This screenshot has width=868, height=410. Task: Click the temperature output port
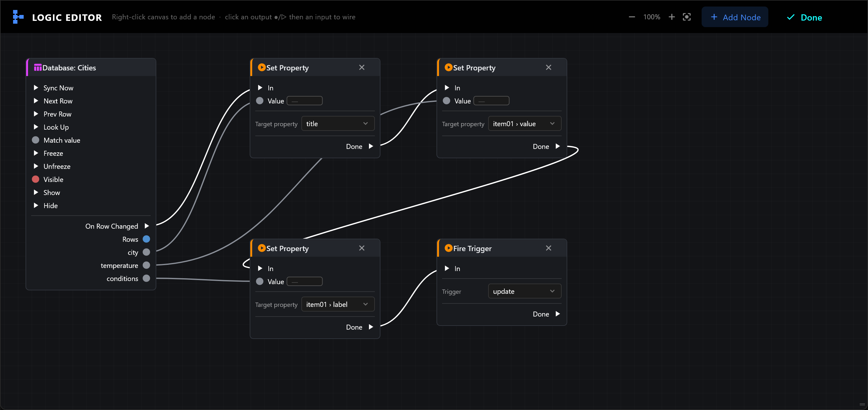pyautogui.click(x=146, y=265)
